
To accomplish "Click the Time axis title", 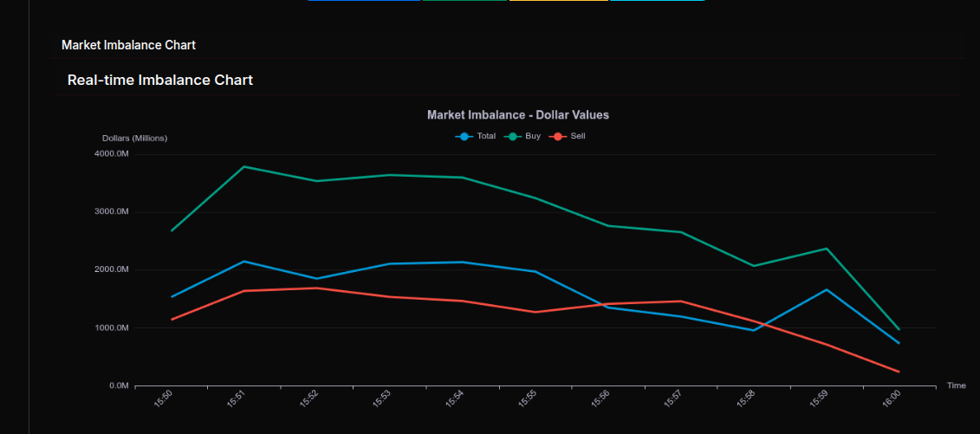I will pos(956,385).
